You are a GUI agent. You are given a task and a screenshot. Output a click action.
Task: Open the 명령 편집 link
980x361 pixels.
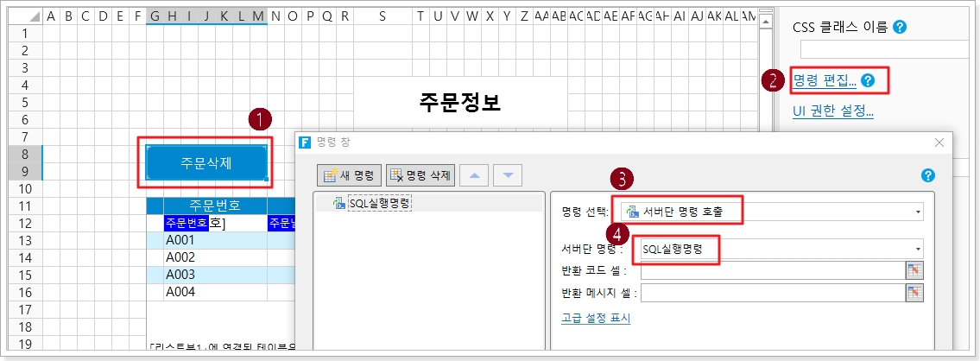[x=824, y=81]
